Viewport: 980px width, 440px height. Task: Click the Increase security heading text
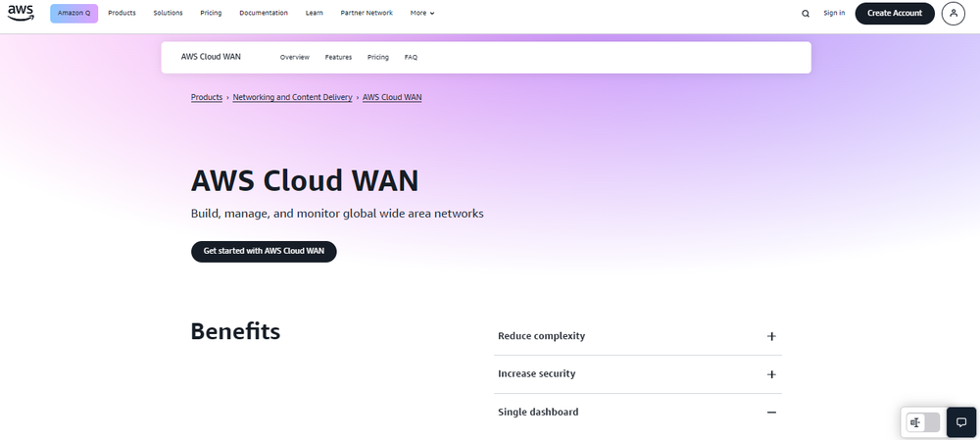pyautogui.click(x=536, y=373)
